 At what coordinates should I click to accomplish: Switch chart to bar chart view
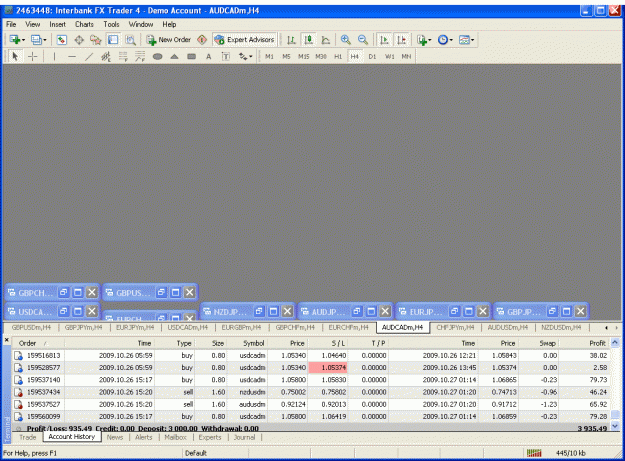[x=291, y=40]
